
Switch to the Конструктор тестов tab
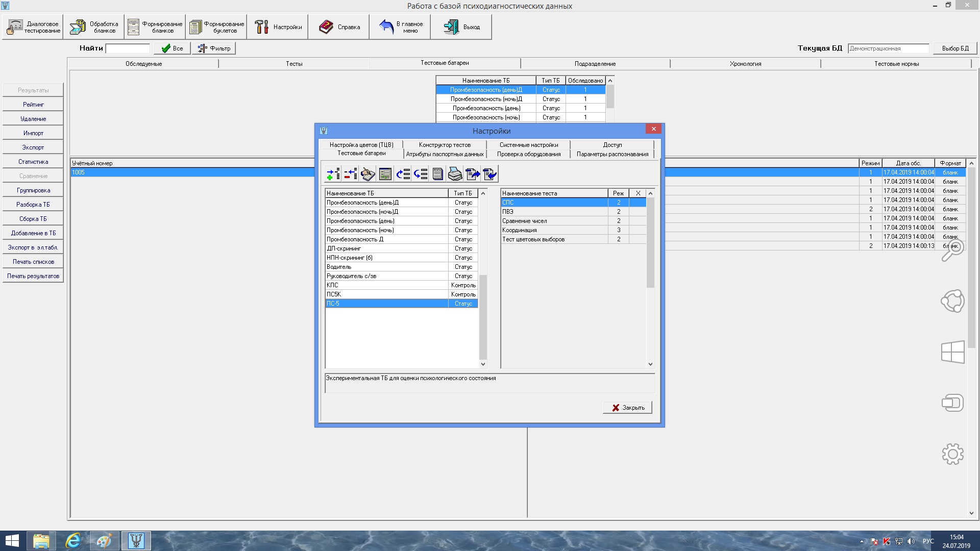(444, 145)
